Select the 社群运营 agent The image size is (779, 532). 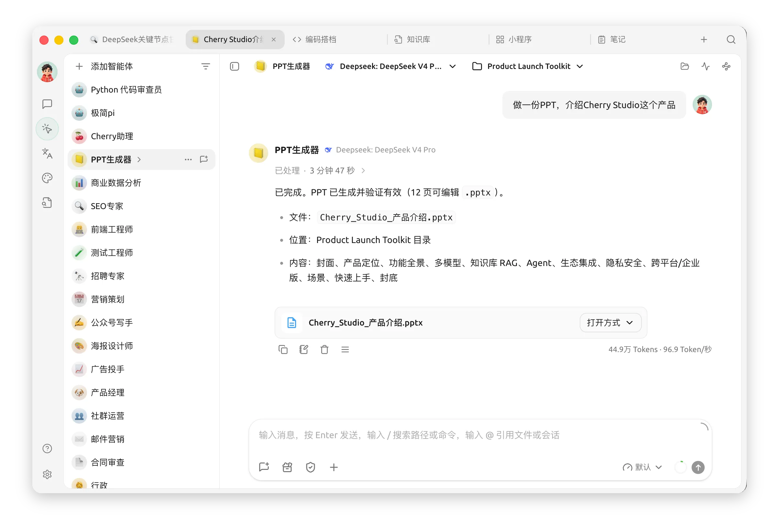point(141,416)
